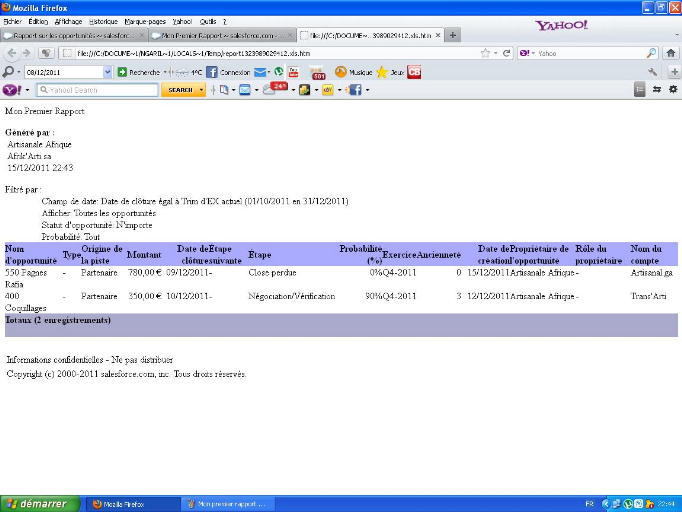Expand the toolbar date search dropdown
Screen dimensions: 682x512
(109, 72)
